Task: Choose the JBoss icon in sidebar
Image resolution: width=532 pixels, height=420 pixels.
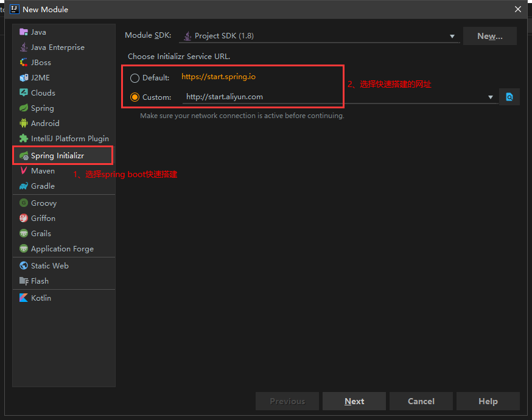Action: [23, 63]
